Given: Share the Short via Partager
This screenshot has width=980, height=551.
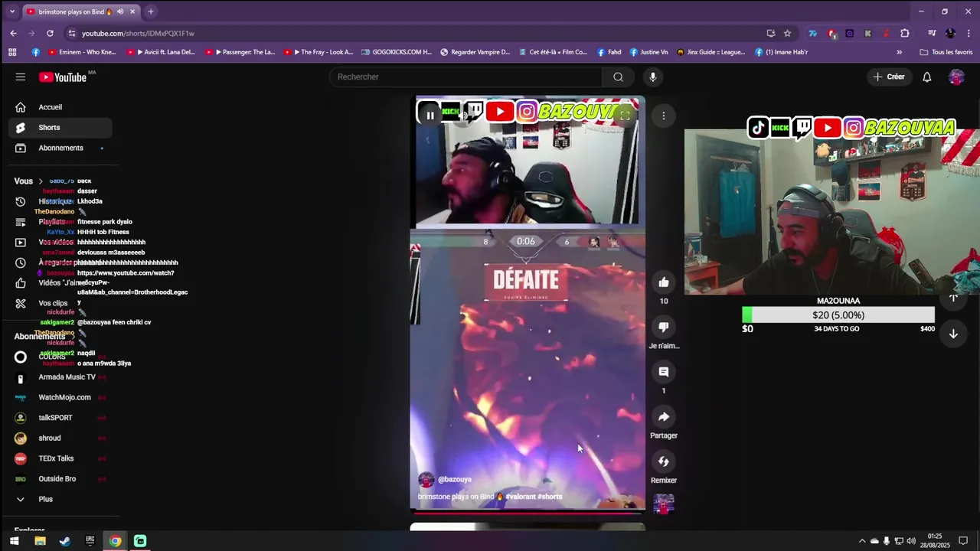Looking at the screenshot, I should pyautogui.click(x=664, y=416).
